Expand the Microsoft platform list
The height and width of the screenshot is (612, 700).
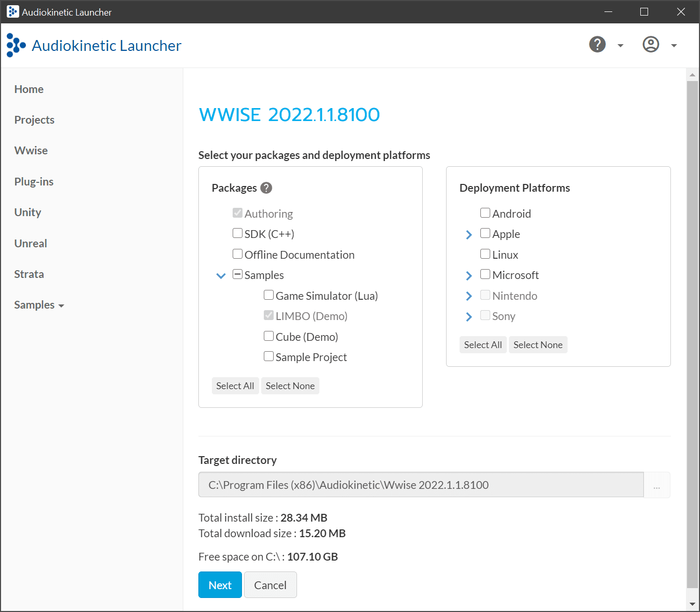point(469,275)
